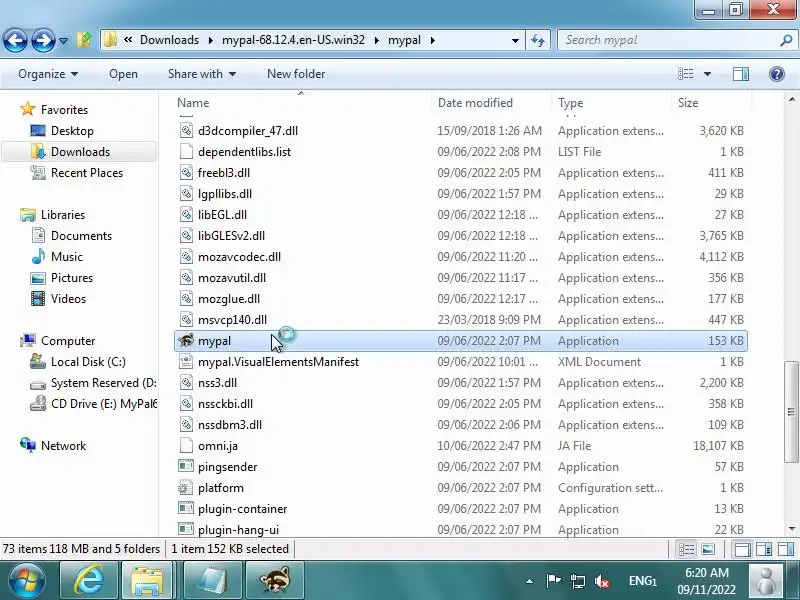The image size is (800, 600).
Task: Select mozavcodec.dll file icon
Action: [x=186, y=257]
